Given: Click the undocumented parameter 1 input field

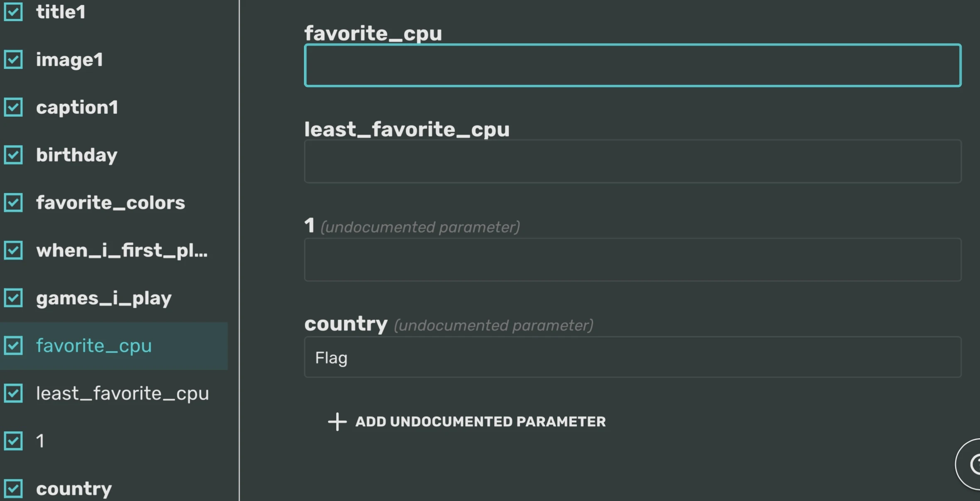Looking at the screenshot, I should tap(632, 260).
